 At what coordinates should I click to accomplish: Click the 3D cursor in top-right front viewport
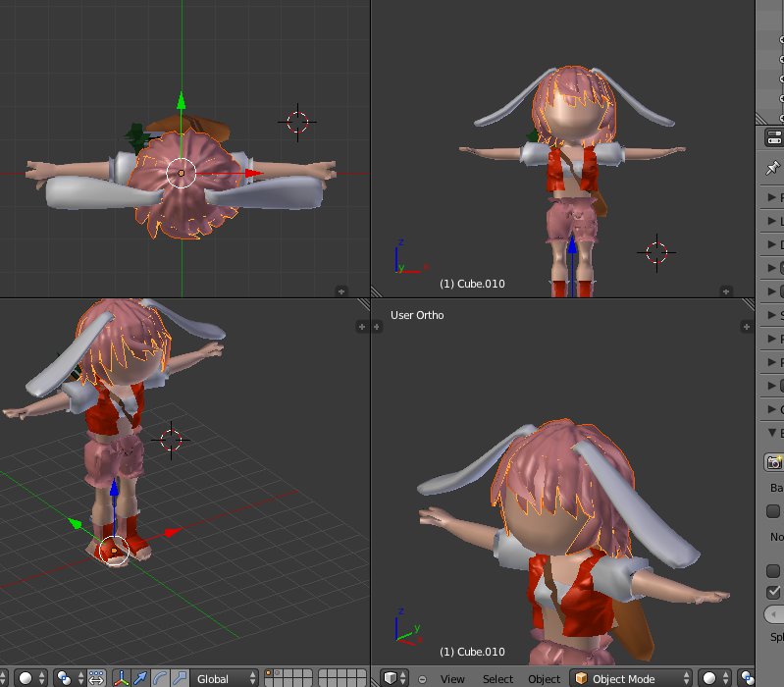[x=656, y=252]
